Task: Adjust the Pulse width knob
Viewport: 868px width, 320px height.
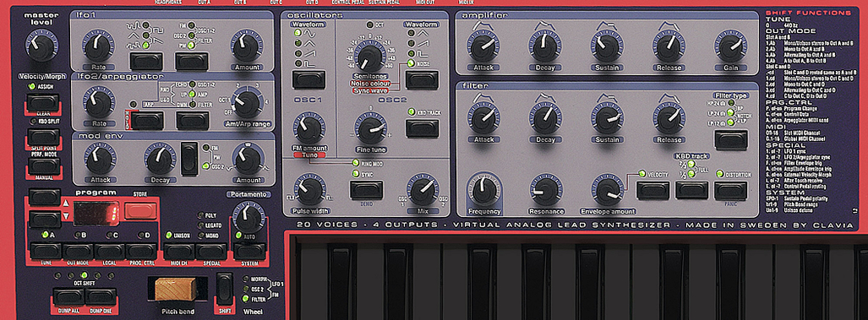Action: pyautogui.click(x=309, y=190)
